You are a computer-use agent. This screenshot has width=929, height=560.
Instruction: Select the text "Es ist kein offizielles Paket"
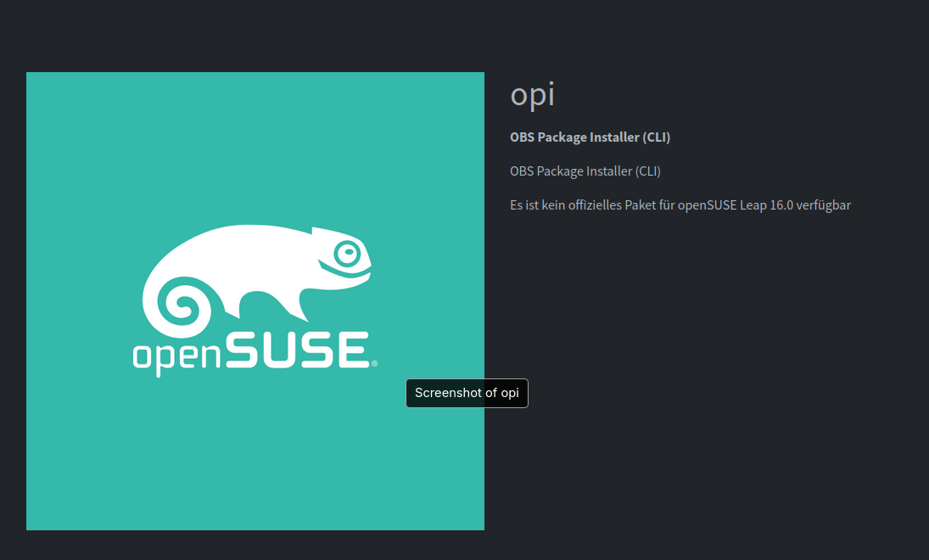[583, 205]
